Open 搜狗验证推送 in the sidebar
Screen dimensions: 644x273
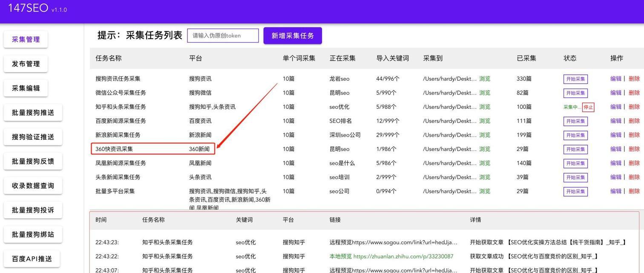click(33, 137)
